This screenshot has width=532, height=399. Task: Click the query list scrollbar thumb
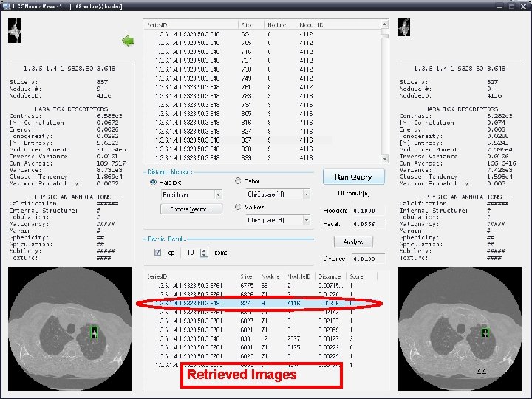384,36
